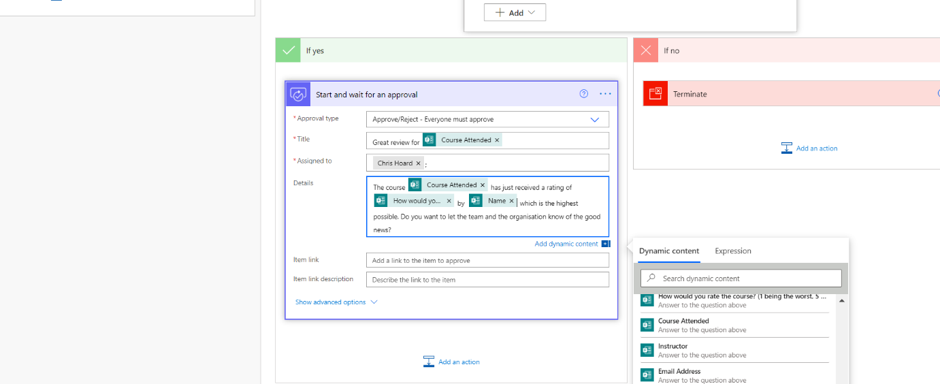The height and width of the screenshot is (384, 940).
Task: Open the Approval type dropdown
Action: [x=487, y=119]
